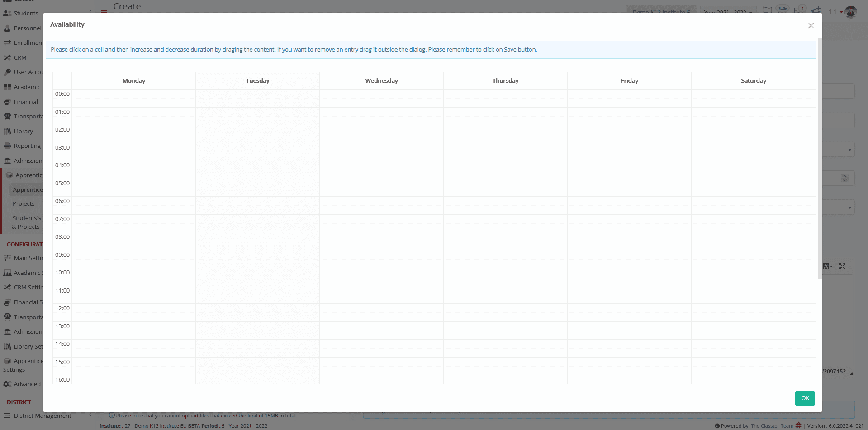Select the Tuesday 09:00 cell
The image size is (868, 430).
pos(257,259)
